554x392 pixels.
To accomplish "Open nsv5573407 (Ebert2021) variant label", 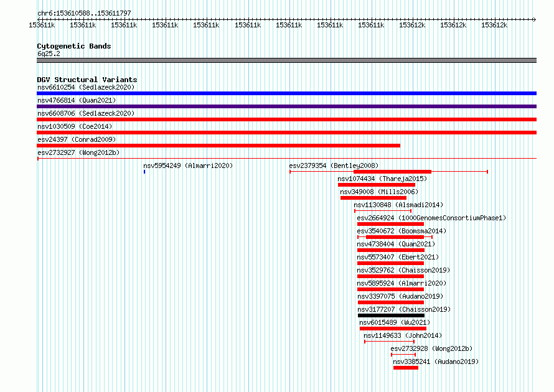I will click(x=398, y=257).
